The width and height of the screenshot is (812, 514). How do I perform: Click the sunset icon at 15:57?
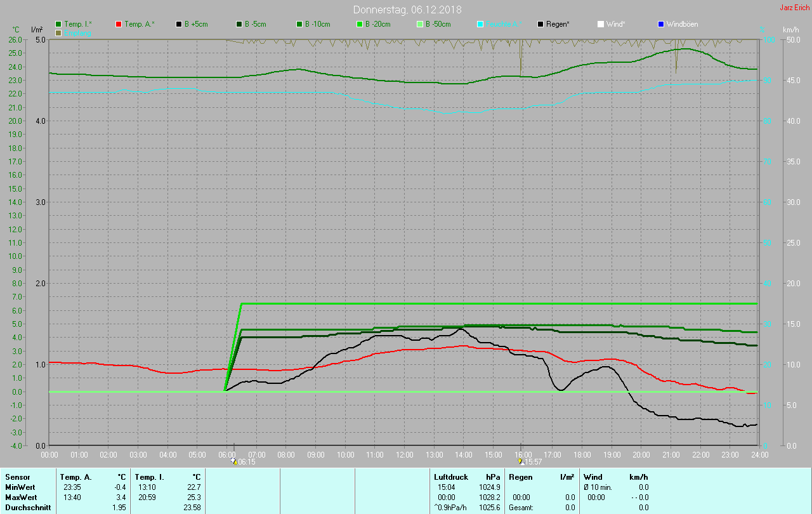tap(521, 461)
